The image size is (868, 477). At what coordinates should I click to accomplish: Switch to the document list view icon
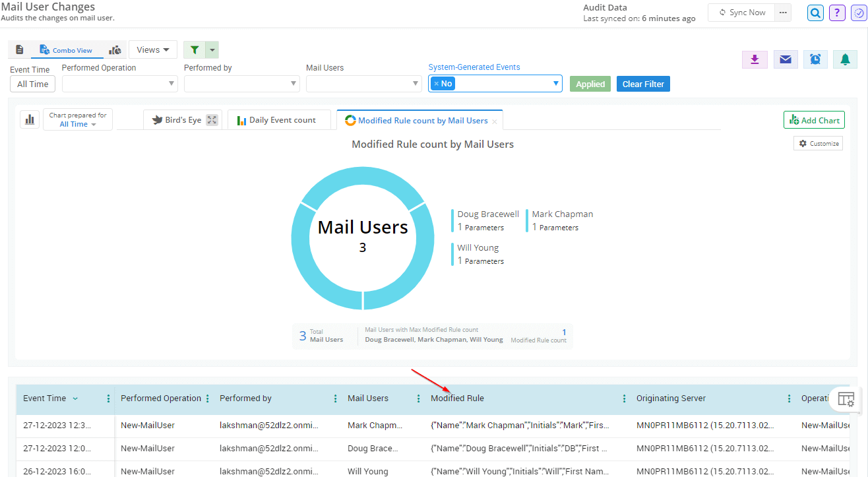(20, 49)
